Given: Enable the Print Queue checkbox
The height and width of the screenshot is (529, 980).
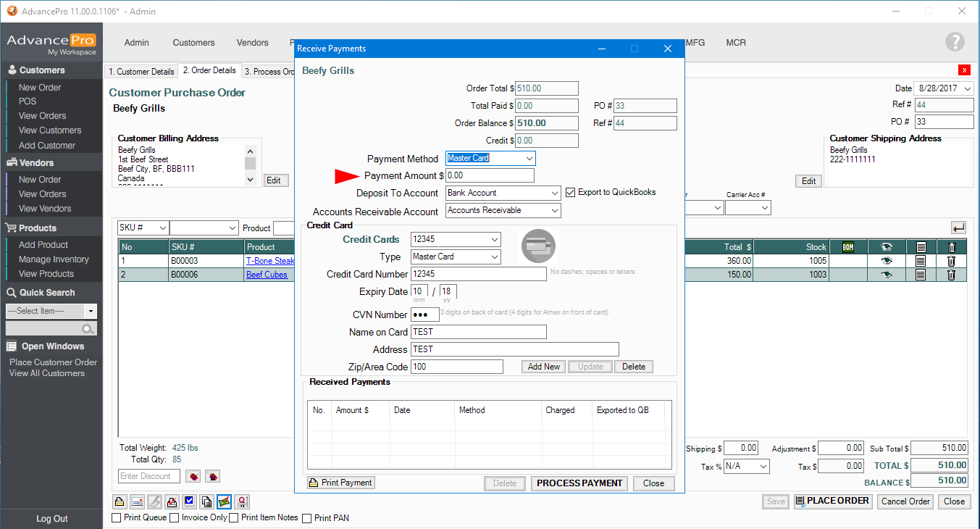Looking at the screenshot, I should point(117,518).
